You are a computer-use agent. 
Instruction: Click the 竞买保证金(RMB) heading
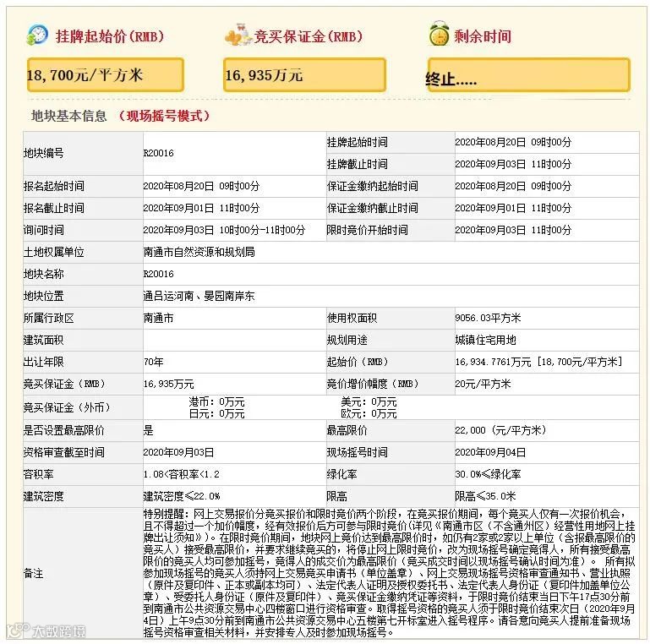pyautogui.click(x=308, y=36)
